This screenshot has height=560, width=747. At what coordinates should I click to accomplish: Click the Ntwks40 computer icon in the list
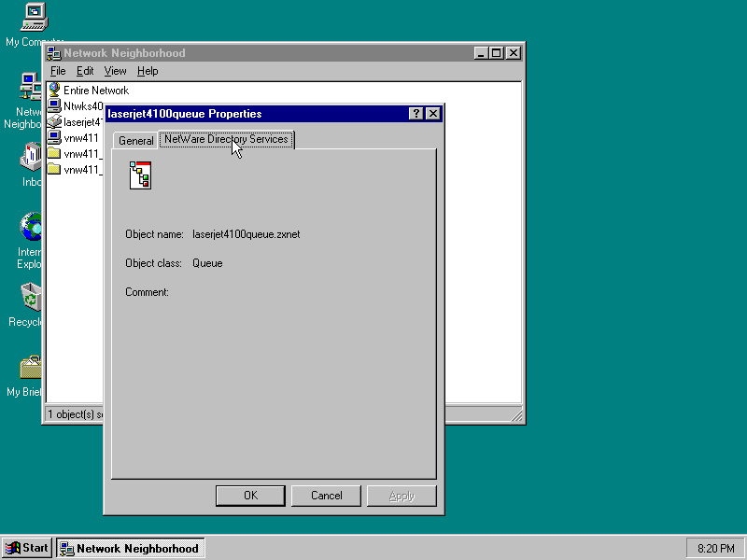(54, 105)
